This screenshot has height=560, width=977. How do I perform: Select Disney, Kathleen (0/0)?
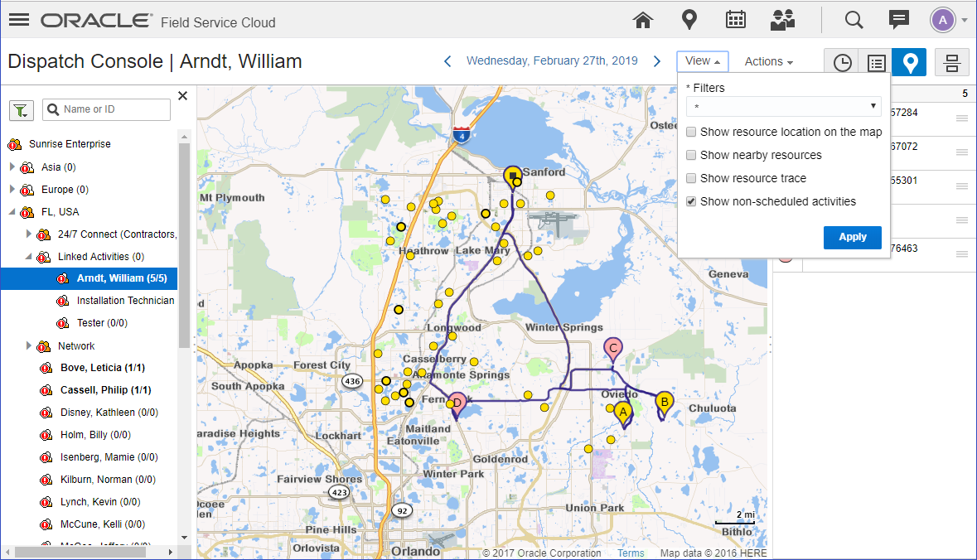point(109,413)
